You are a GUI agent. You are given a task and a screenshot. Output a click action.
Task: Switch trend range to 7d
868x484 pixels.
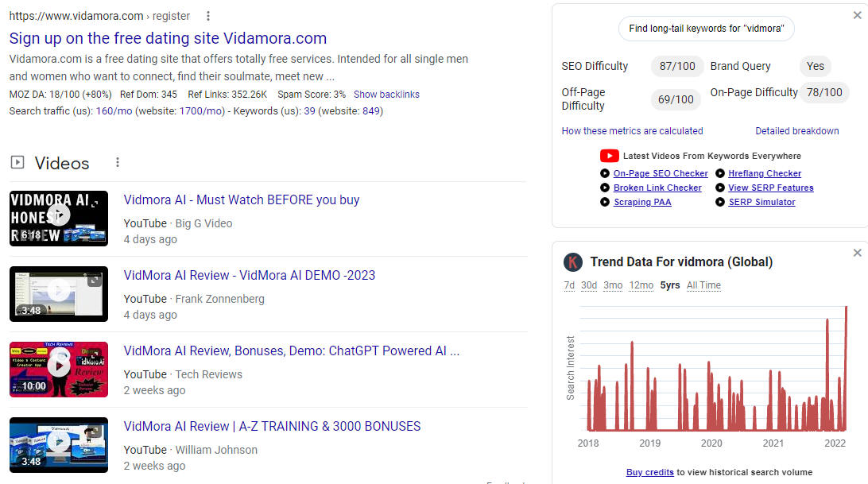[x=569, y=285]
